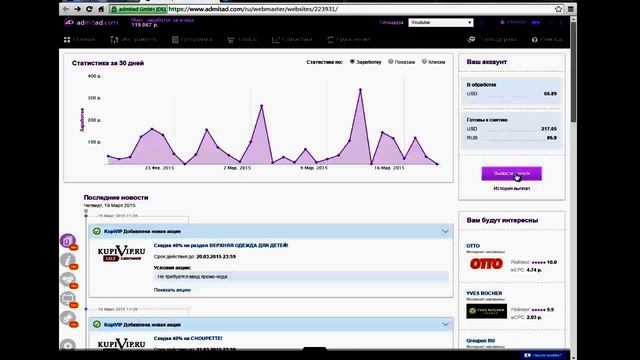Click the second gray circular sidebar icon

(x=68, y=260)
